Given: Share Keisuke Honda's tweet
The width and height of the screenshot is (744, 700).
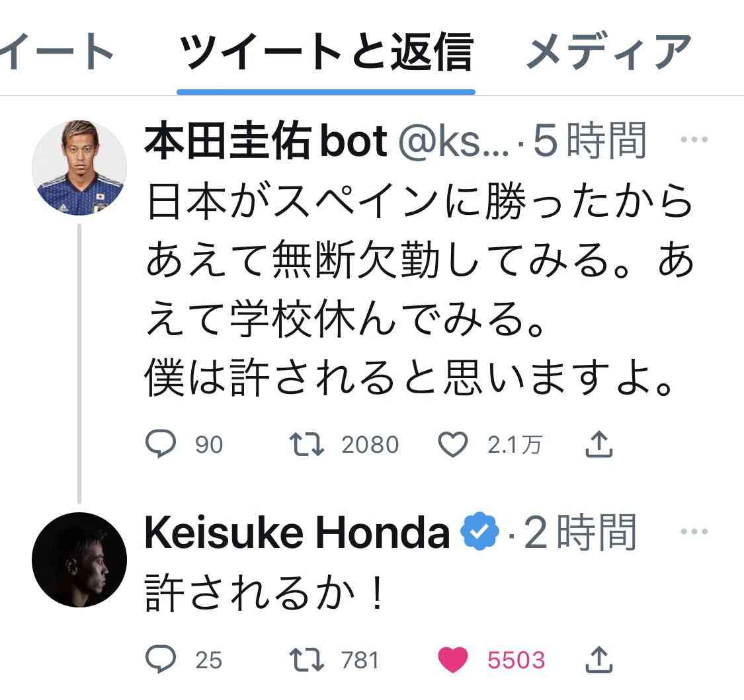Looking at the screenshot, I should point(600,659).
